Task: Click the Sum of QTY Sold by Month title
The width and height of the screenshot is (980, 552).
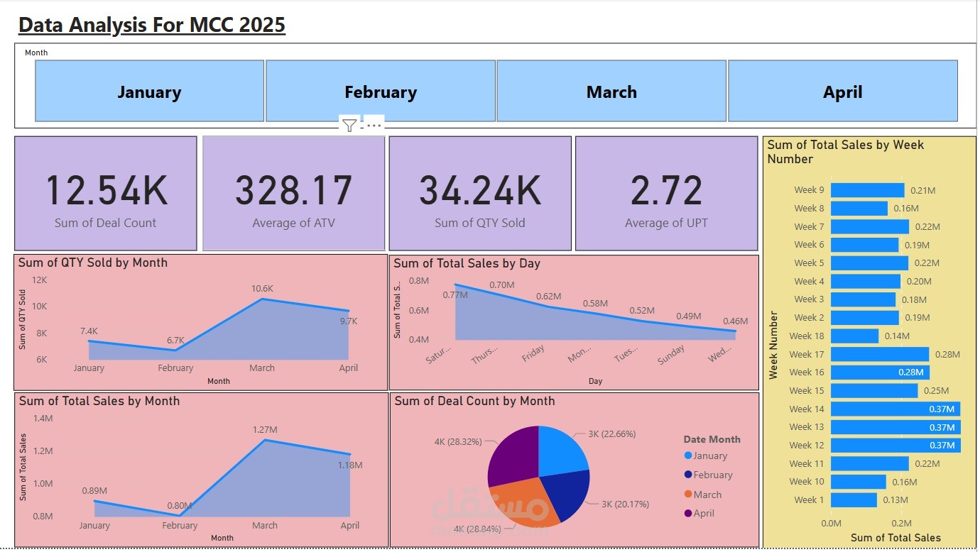Action: tap(93, 263)
